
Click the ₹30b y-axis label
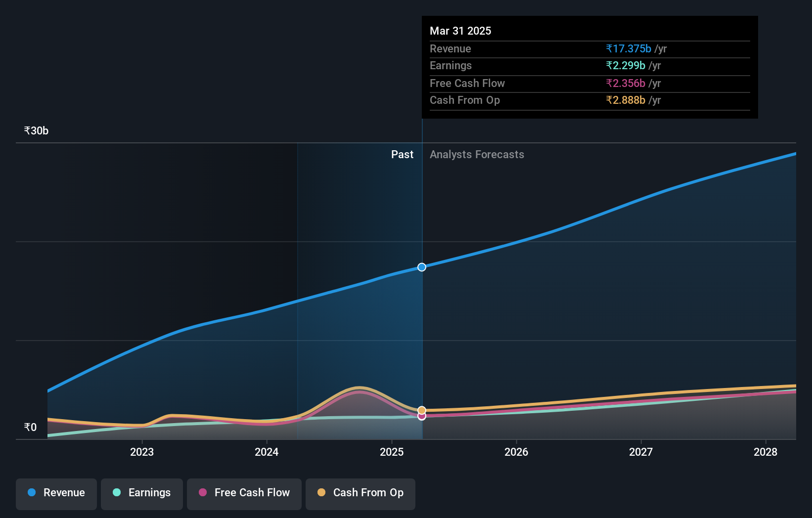tap(36, 130)
